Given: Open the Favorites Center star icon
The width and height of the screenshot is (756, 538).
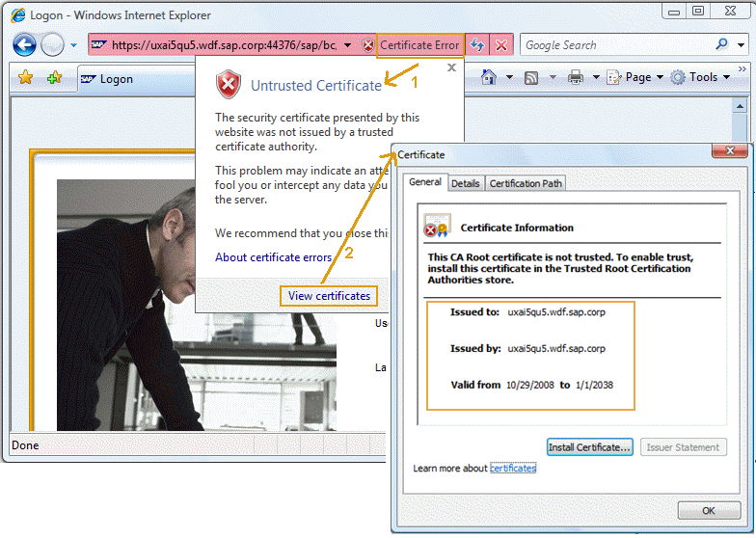Looking at the screenshot, I should [25, 77].
